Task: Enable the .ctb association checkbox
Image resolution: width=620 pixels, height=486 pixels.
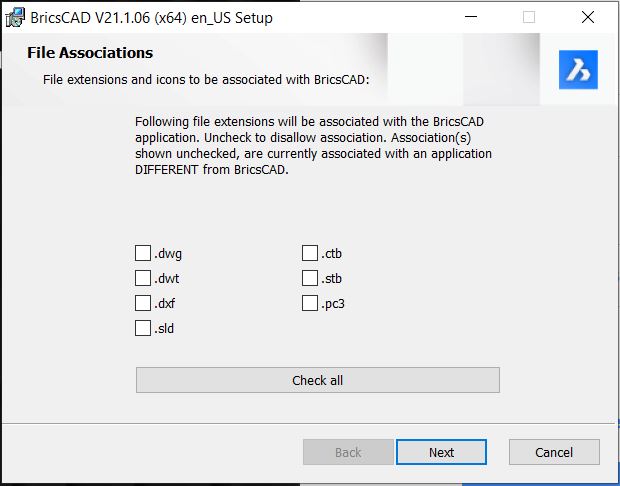Action: point(310,253)
